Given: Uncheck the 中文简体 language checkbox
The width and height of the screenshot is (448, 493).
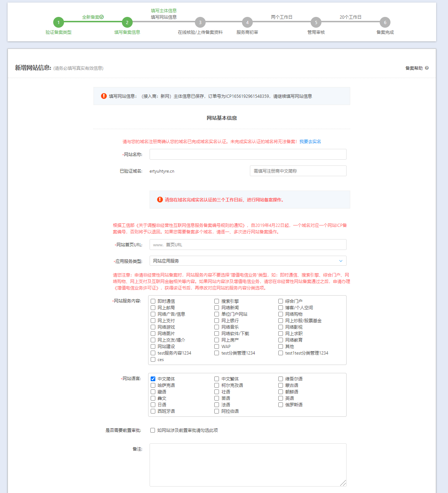Looking at the screenshot, I should [x=153, y=379].
